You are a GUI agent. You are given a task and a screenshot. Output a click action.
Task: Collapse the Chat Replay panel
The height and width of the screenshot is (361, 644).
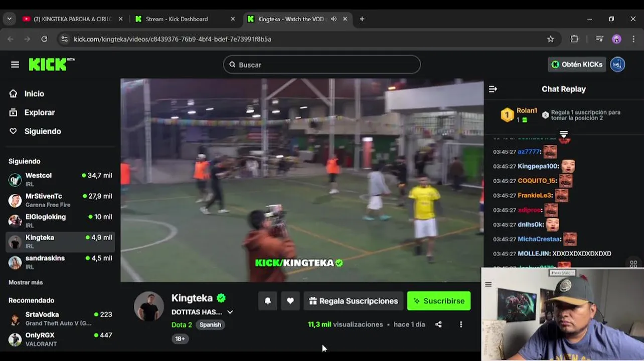click(x=493, y=89)
